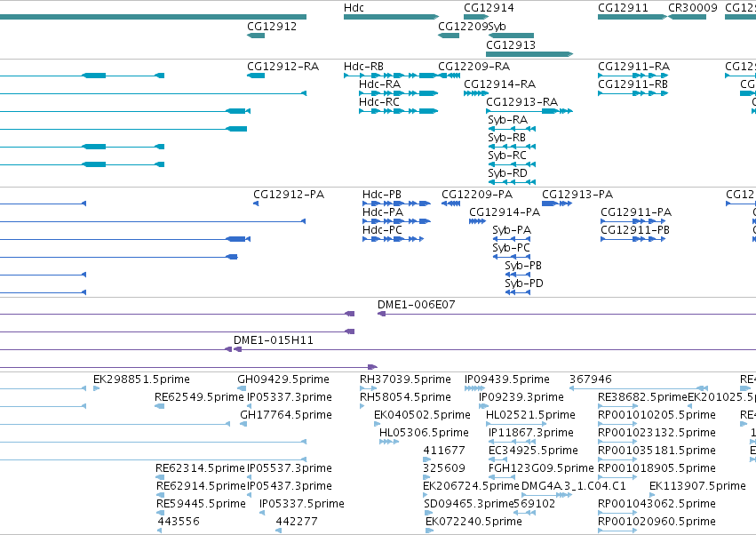
Task: Click the CG12912-RA transcript label
Action: (283, 66)
